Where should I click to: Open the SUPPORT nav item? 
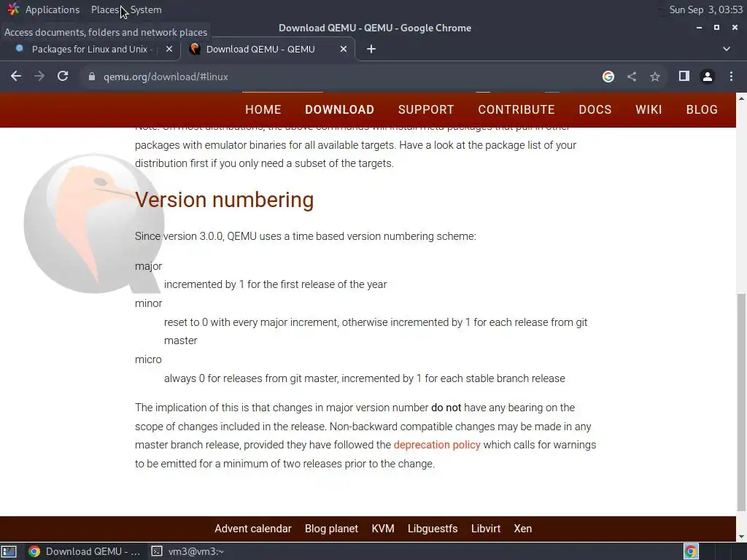(426, 109)
